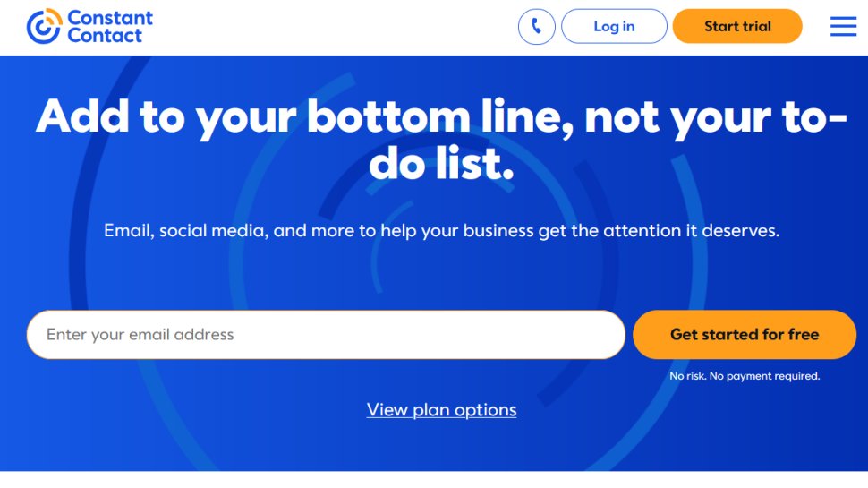Screen dimensions: 868x488
Task: Click the subheading about email and social media
Action: click(441, 230)
